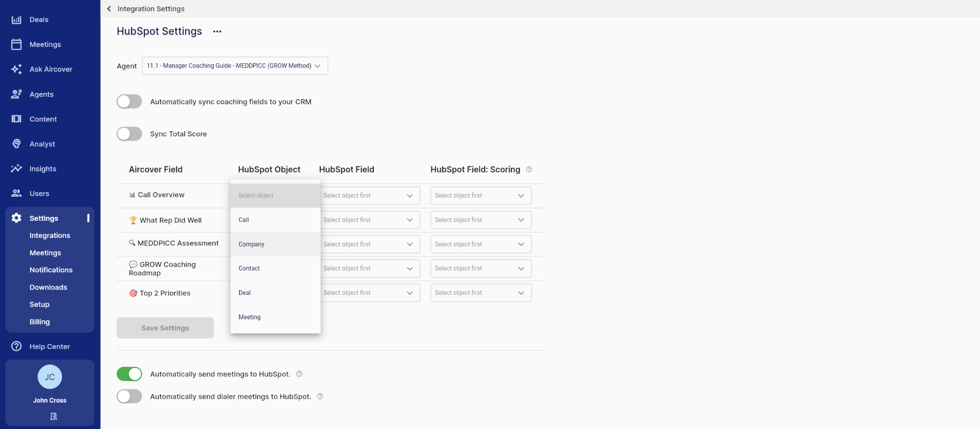Click the Analyst icon in sidebar
The height and width of the screenshot is (429, 980).
16,144
